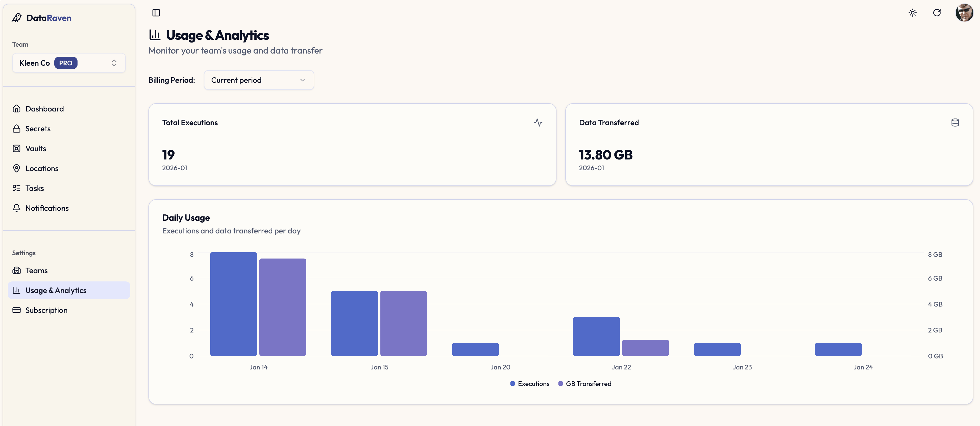Switch to the Dashboard section
The width and height of the screenshot is (980, 426).
44,109
